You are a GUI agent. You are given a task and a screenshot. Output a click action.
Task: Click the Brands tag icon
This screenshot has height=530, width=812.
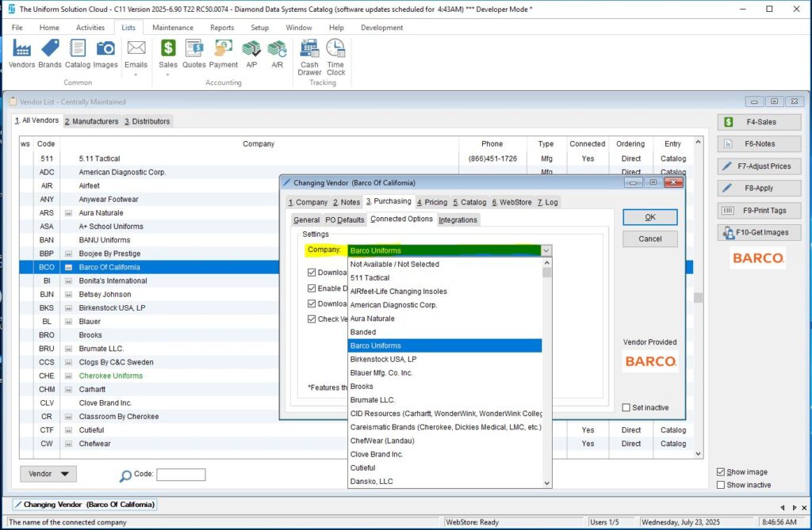(x=50, y=49)
